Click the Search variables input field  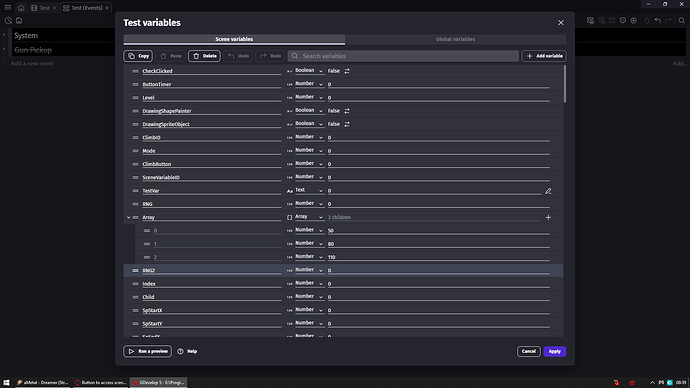[403, 56]
